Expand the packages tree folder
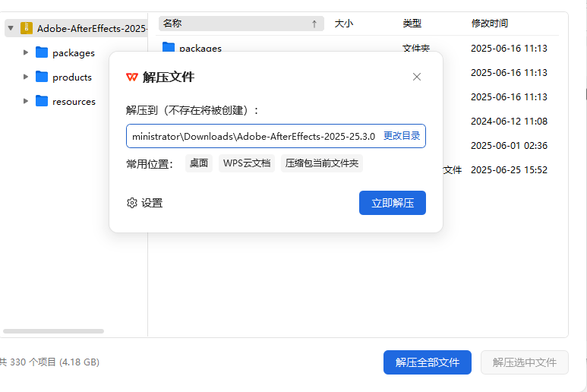 tap(26, 52)
